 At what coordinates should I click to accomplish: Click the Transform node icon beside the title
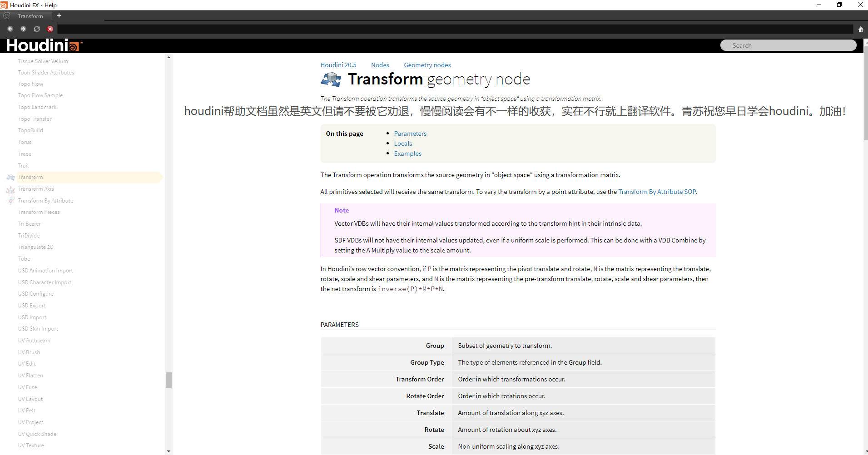pyautogui.click(x=331, y=79)
